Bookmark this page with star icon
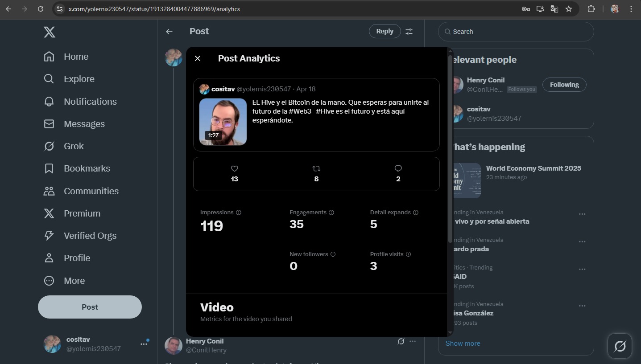The width and height of the screenshot is (641, 364). coord(569,9)
